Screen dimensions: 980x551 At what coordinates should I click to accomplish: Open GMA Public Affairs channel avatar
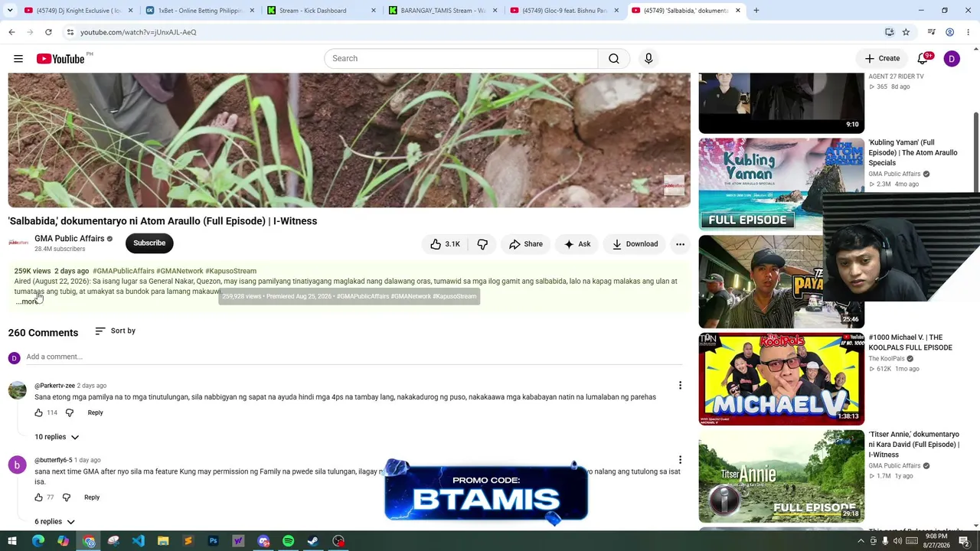point(18,243)
